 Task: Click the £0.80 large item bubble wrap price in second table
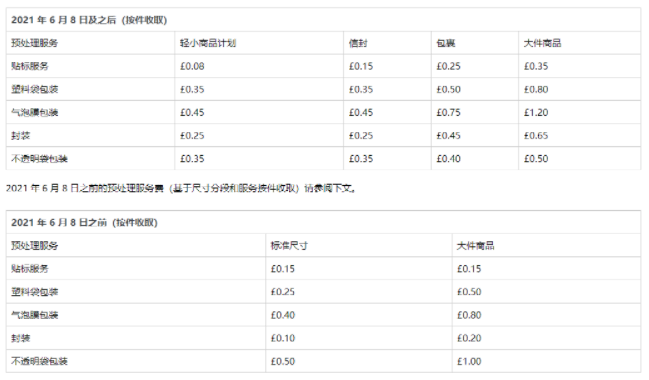point(469,315)
